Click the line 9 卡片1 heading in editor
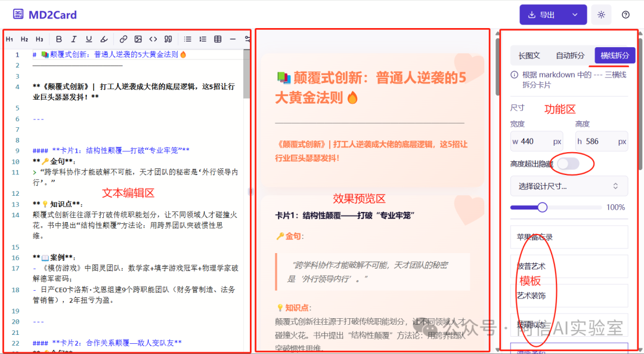The width and height of the screenshot is (644, 354). [x=111, y=150]
